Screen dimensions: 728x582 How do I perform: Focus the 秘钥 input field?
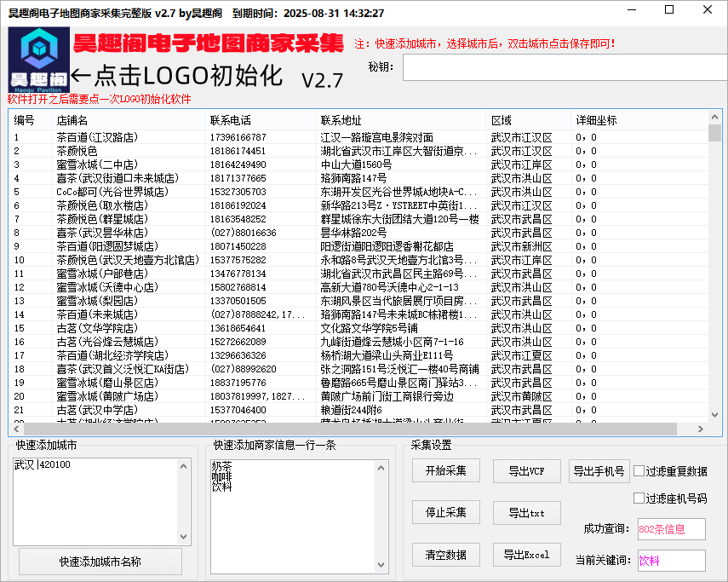pos(562,67)
